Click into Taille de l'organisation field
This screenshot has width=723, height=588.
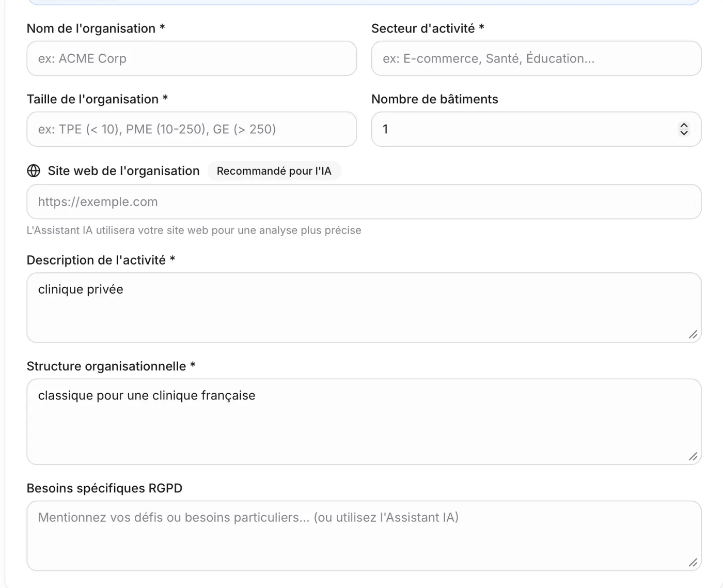[192, 129]
